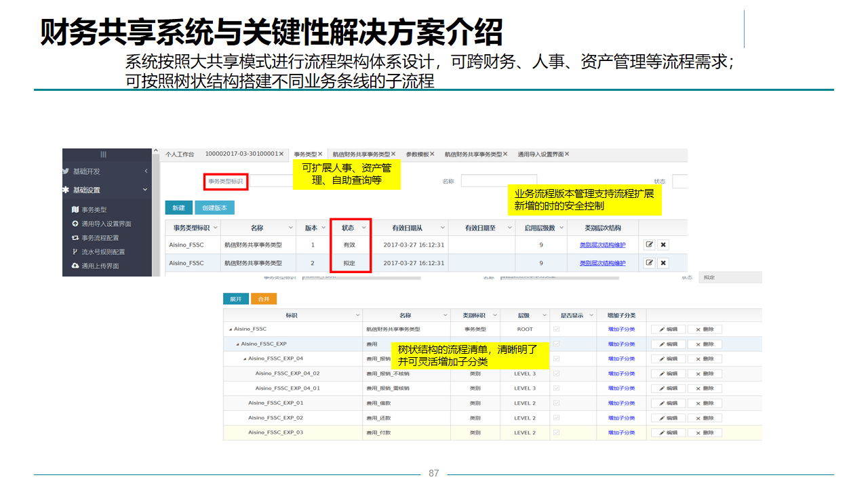Image resolution: width=868 pixels, height=488 pixels.
Task: Collapse the Aisino_FSSC root tree node
Action: [x=231, y=329]
